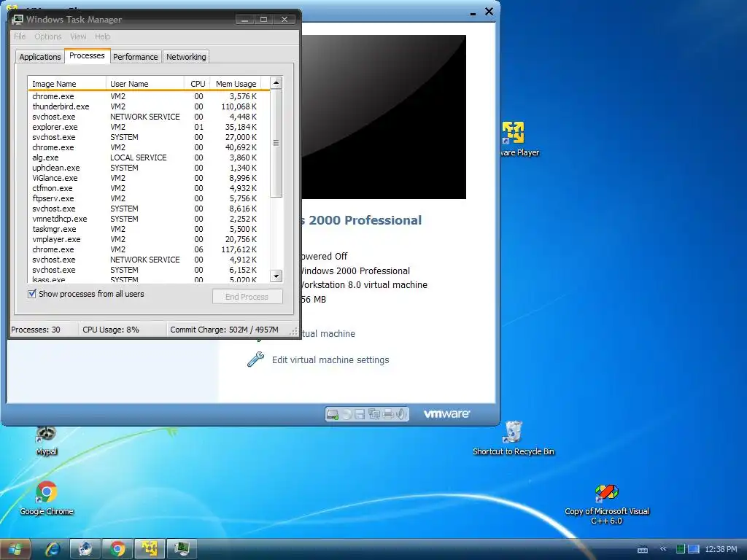The height and width of the screenshot is (560, 747).
Task: Select the alg.exe process row
Action: (149, 157)
